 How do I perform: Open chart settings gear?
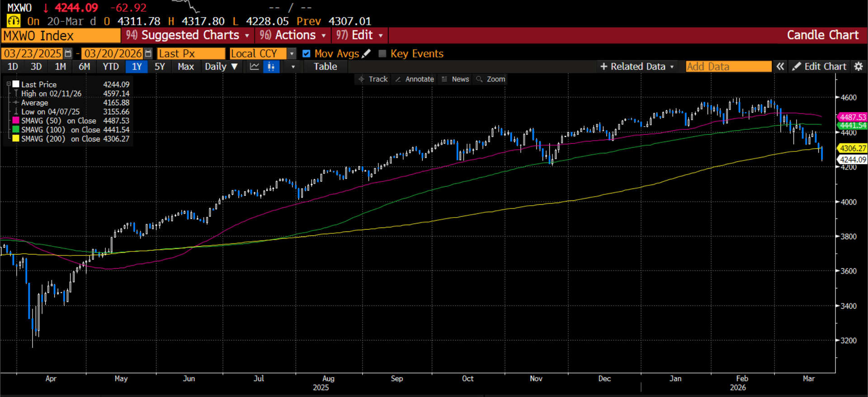click(x=859, y=66)
